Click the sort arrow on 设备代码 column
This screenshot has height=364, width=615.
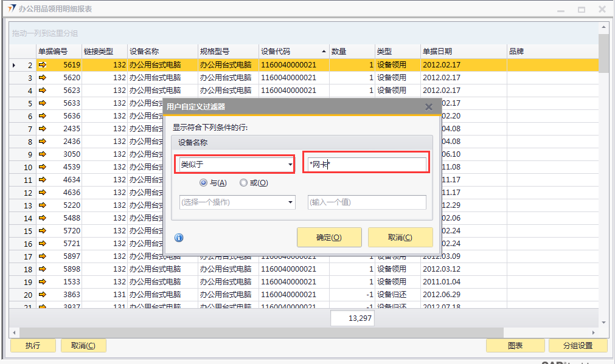coord(325,52)
